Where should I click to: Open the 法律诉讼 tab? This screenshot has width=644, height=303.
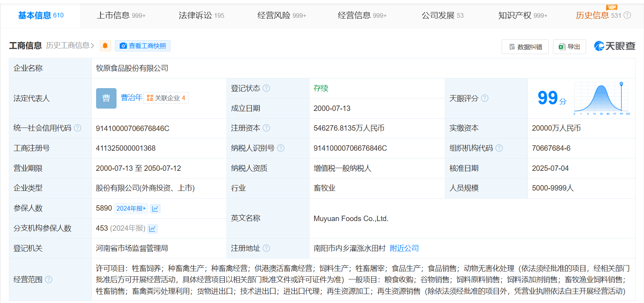point(201,15)
